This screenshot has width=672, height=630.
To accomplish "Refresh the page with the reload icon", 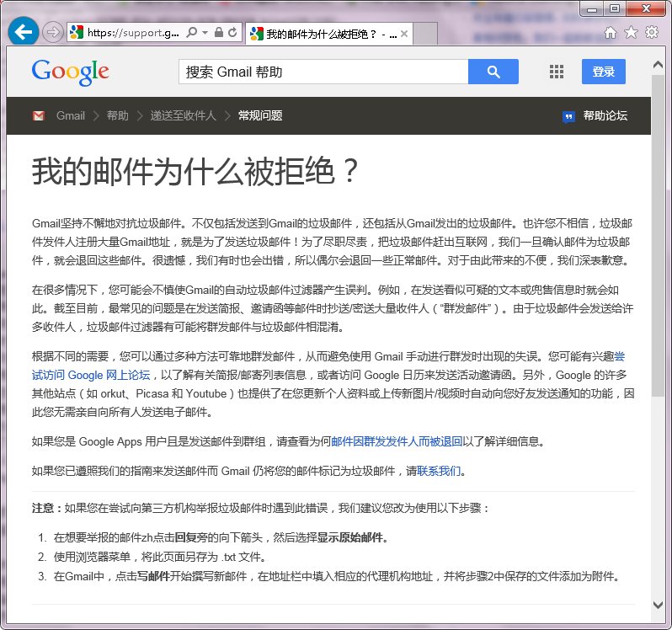I will pos(232,33).
